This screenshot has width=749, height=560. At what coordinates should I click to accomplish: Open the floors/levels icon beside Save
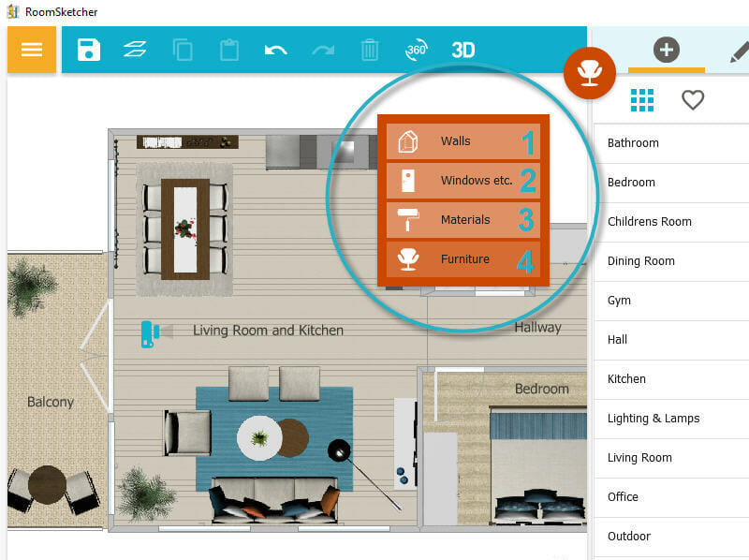[x=135, y=50]
